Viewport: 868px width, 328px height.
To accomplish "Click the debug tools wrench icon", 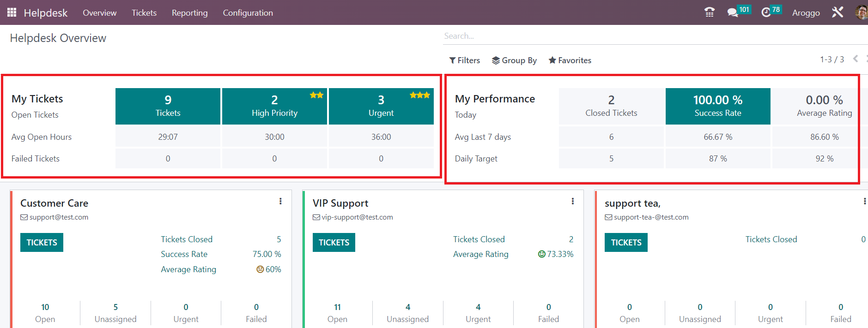I will point(838,12).
